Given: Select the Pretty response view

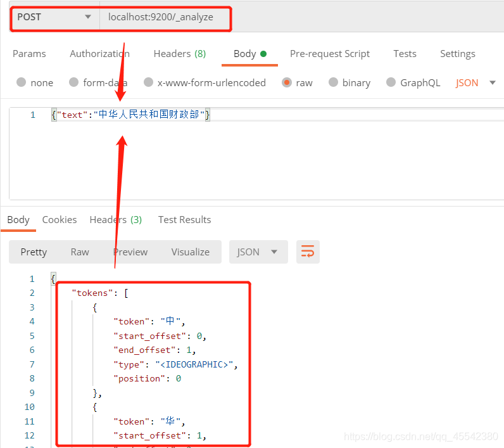Looking at the screenshot, I should click(x=34, y=252).
